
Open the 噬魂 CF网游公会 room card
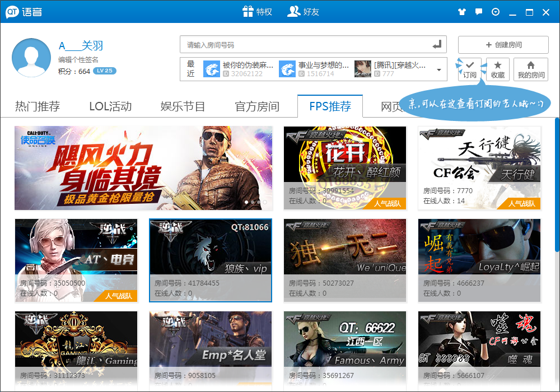[x=479, y=351]
